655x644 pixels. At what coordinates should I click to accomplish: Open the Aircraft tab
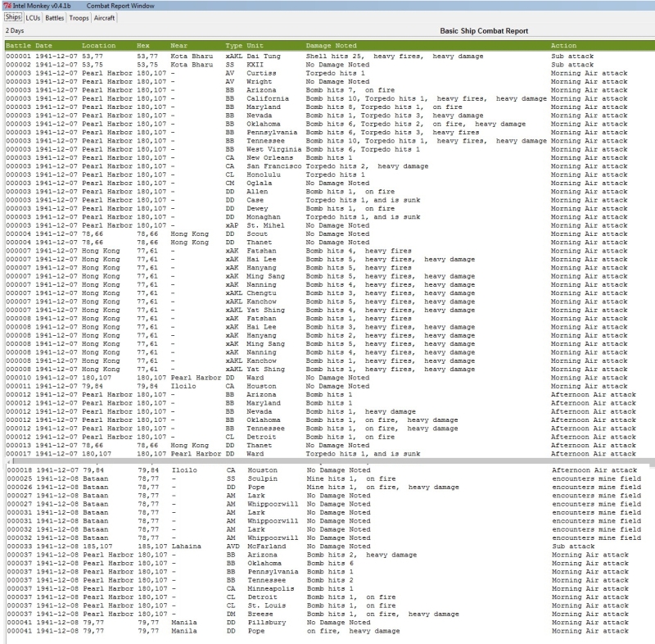[x=105, y=18]
